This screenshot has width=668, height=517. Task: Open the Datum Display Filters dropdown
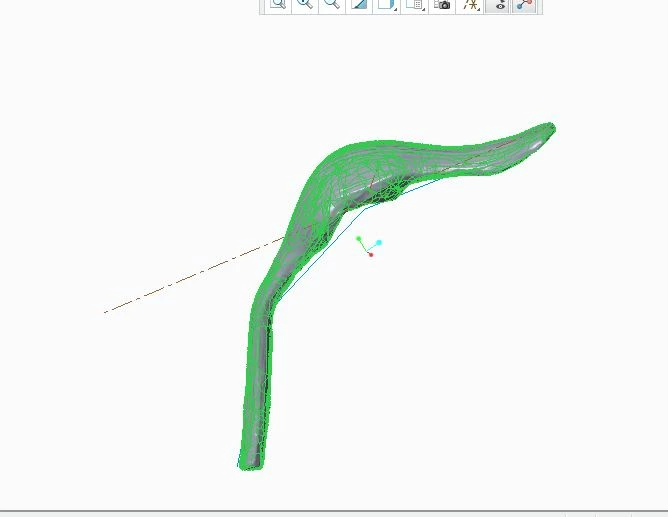pos(470,4)
